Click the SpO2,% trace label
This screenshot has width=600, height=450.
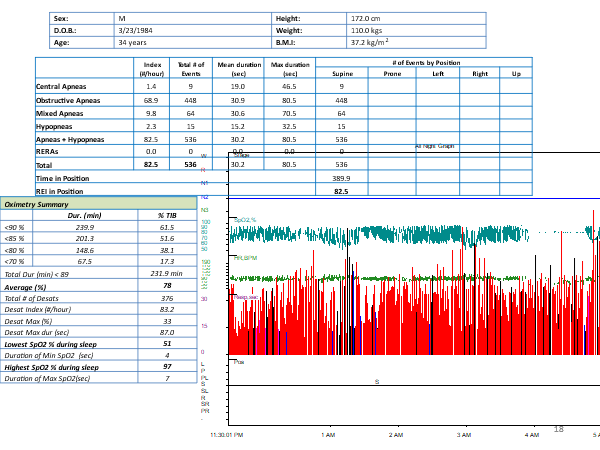pos(245,219)
